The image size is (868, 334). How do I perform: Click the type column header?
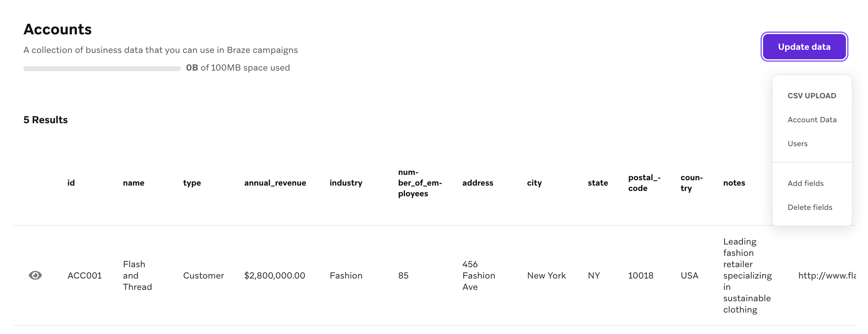(192, 183)
